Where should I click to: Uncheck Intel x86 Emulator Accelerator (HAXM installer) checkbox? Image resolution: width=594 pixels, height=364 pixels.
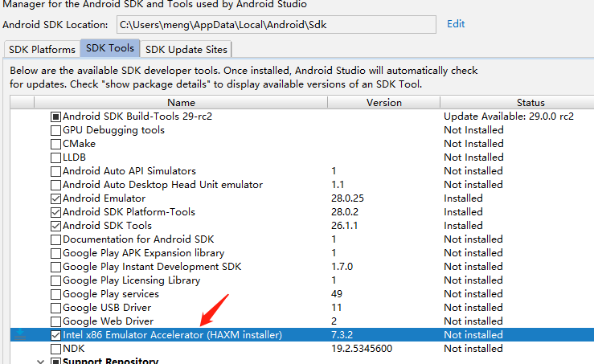click(55, 335)
